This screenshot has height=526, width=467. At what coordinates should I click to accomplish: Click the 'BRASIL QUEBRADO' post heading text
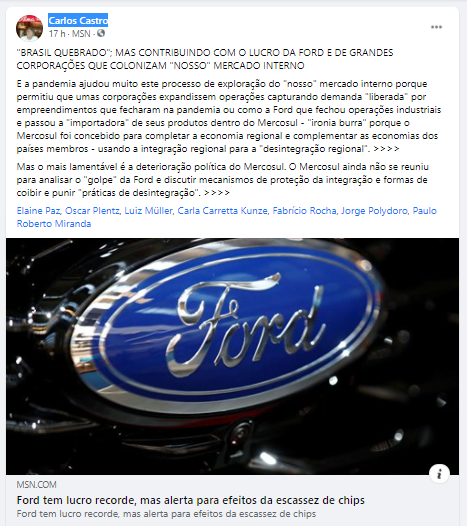205,59
